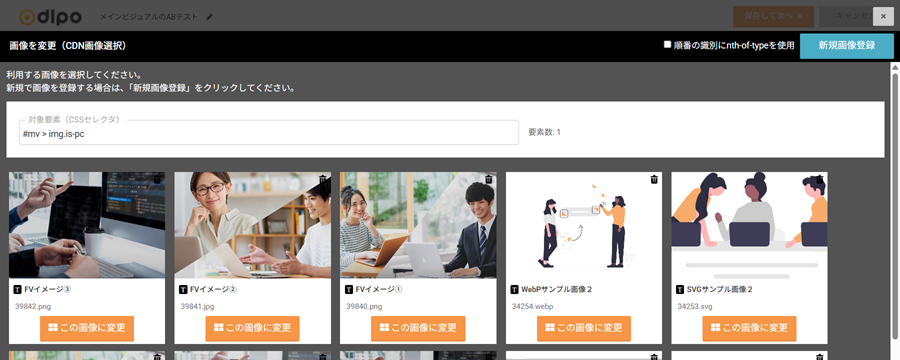Enable nth-of-type order identification checkbox

pos(667,44)
